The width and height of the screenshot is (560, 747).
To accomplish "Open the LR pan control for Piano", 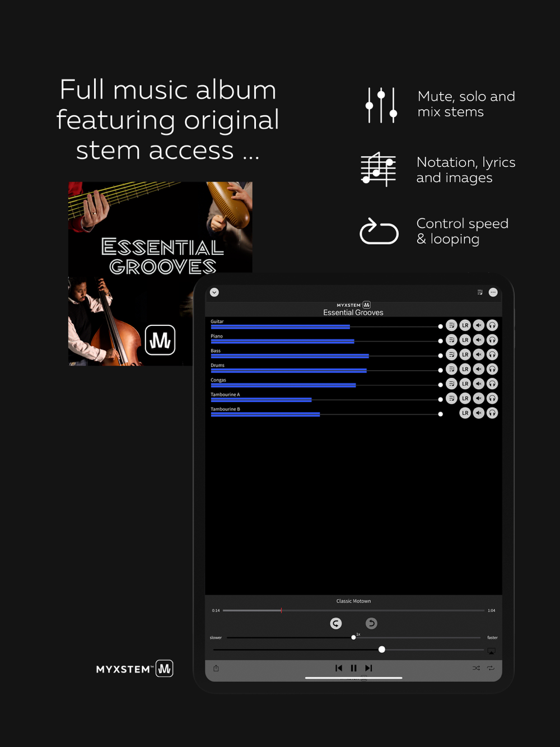I will (x=465, y=340).
